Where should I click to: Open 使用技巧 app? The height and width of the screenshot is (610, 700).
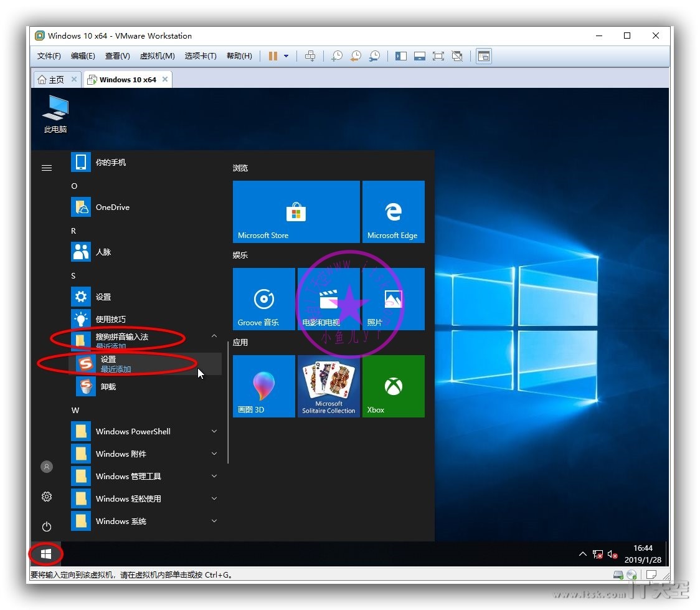pyautogui.click(x=146, y=319)
